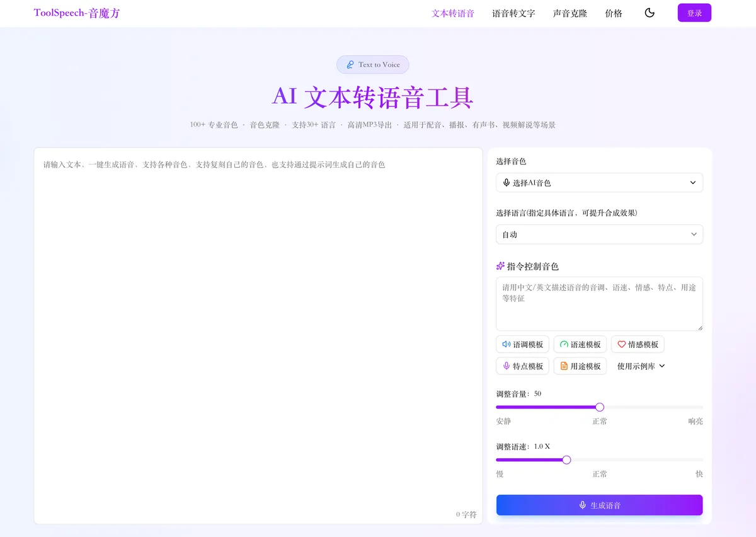756x537 pixels.
Task: Click the document icon on 用途模板
Action: [564, 366]
